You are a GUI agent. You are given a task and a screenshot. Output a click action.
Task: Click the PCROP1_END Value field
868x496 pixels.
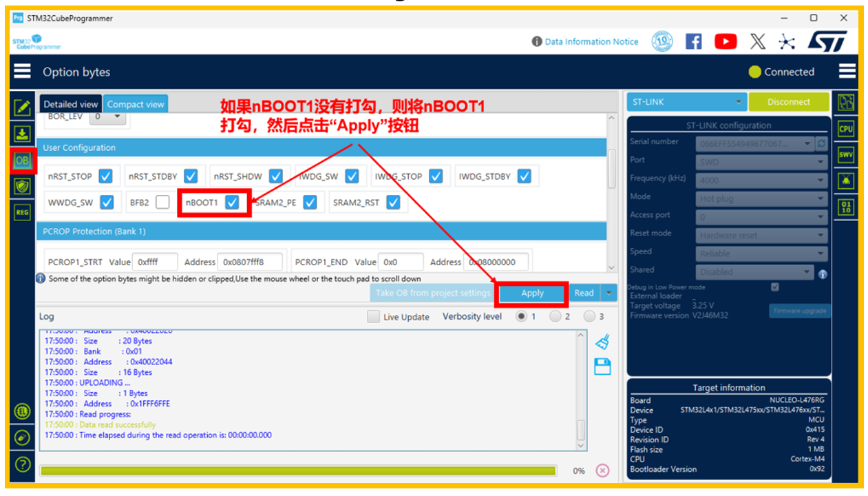coord(401,262)
